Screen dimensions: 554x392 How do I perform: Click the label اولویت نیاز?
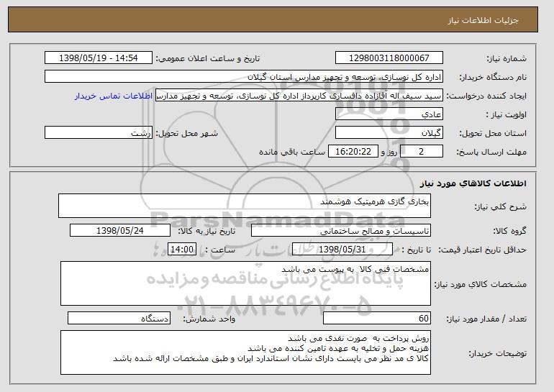[x=507, y=114]
